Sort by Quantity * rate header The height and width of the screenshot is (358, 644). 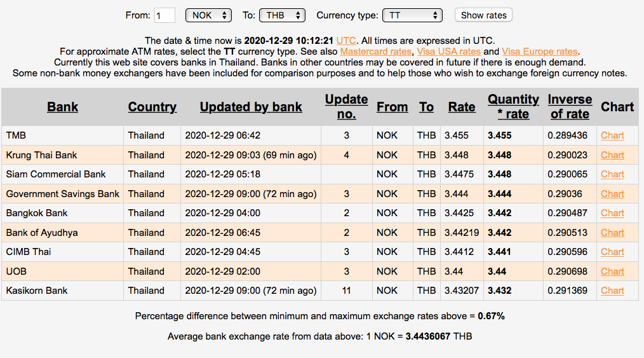tap(513, 107)
